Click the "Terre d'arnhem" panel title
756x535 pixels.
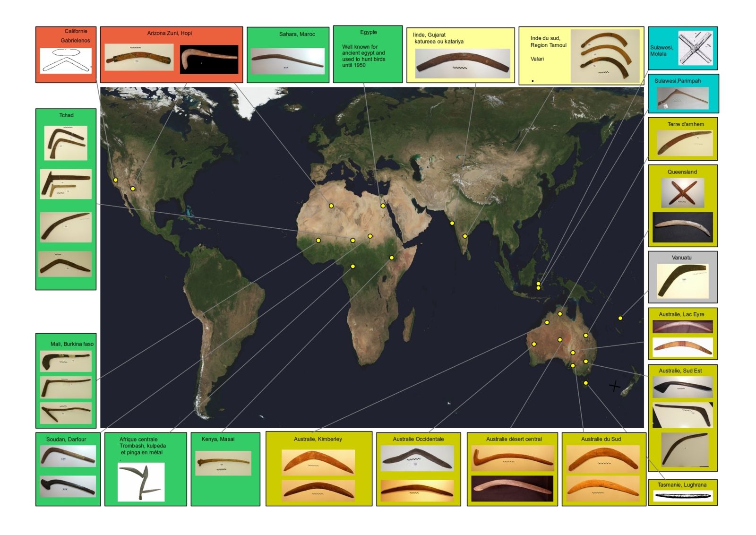pos(685,124)
